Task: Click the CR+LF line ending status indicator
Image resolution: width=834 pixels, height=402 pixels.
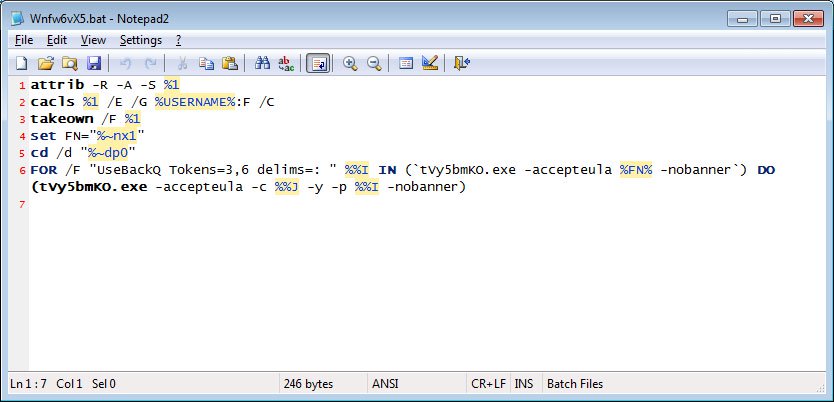Action: point(488,383)
